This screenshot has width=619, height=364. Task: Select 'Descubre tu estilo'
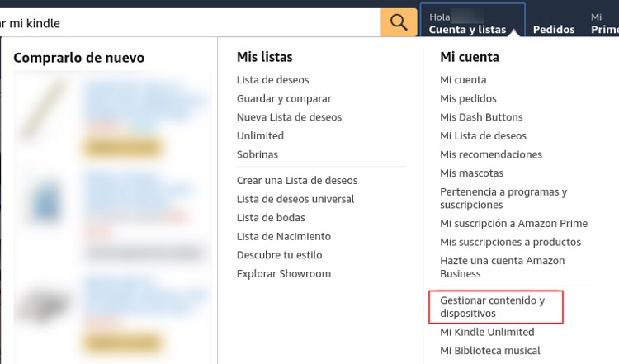279,255
